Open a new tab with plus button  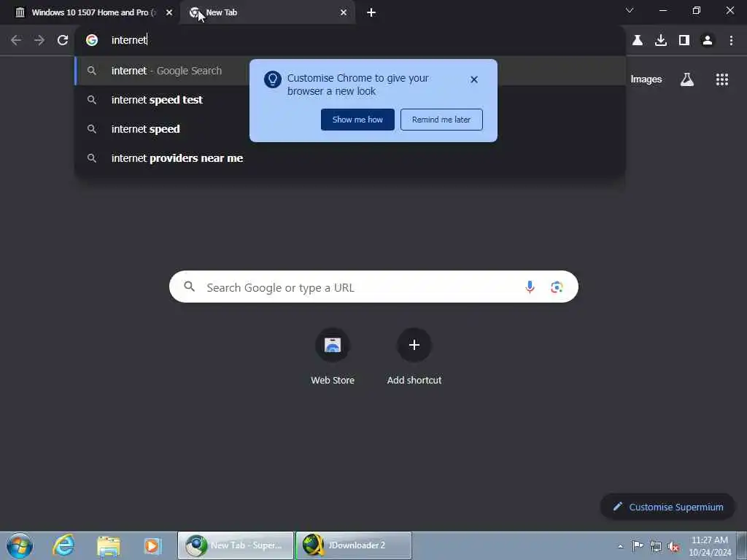point(371,12)
